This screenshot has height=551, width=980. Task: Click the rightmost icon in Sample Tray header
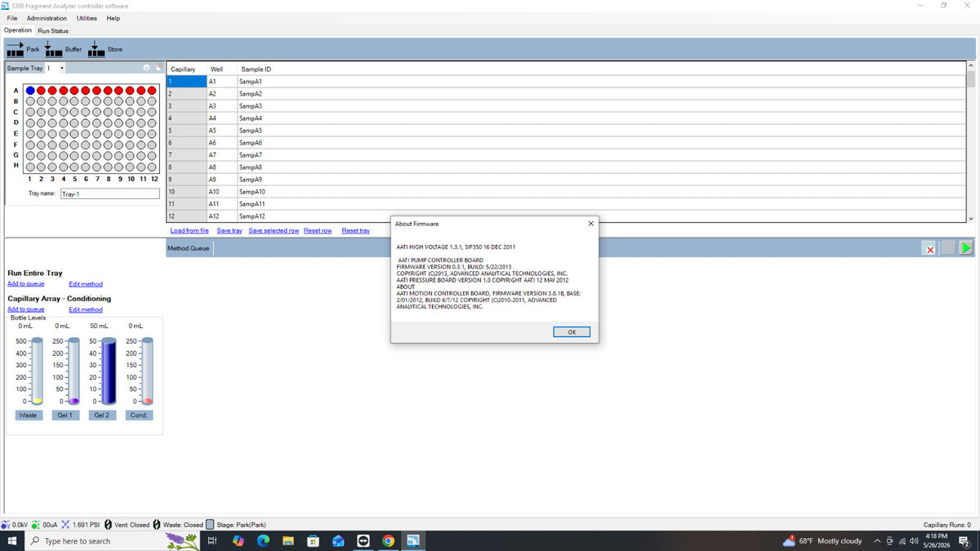(x=159, y=69)
